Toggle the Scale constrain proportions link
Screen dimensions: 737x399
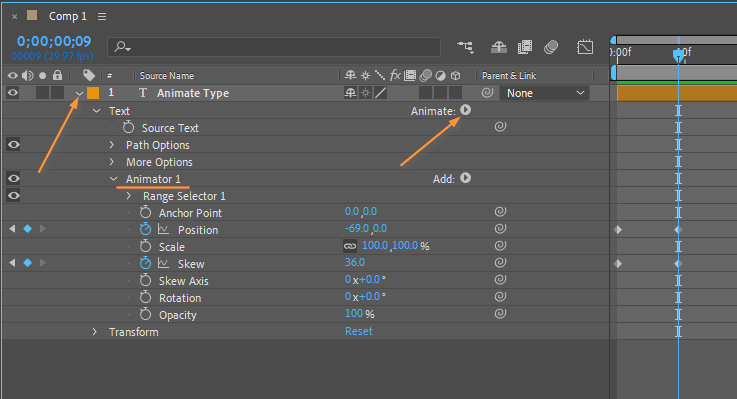click(x=350, y=246)
